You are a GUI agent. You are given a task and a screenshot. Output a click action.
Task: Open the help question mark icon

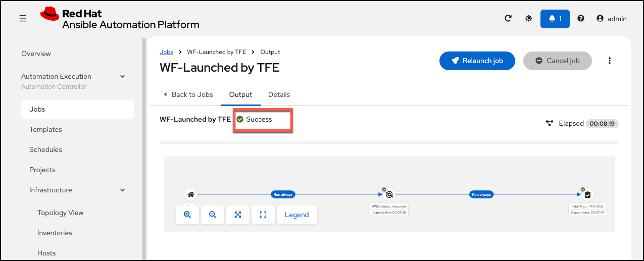pyautogui.click(x=581, y=19)
